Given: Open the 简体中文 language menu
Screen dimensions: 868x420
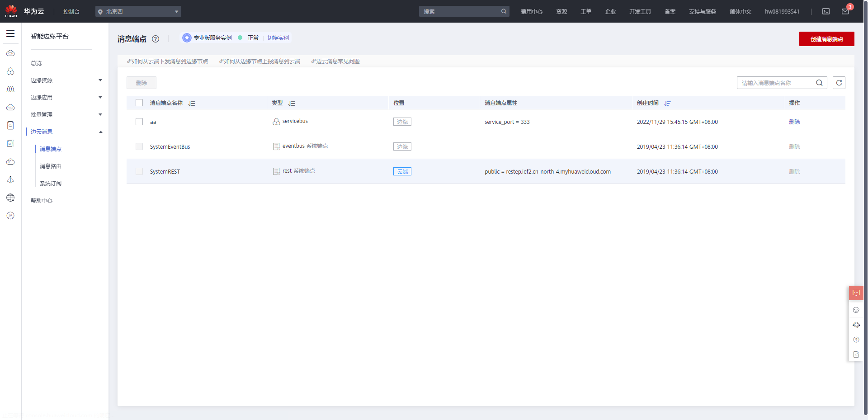Looking at the screenshot, I should [741, 12].
